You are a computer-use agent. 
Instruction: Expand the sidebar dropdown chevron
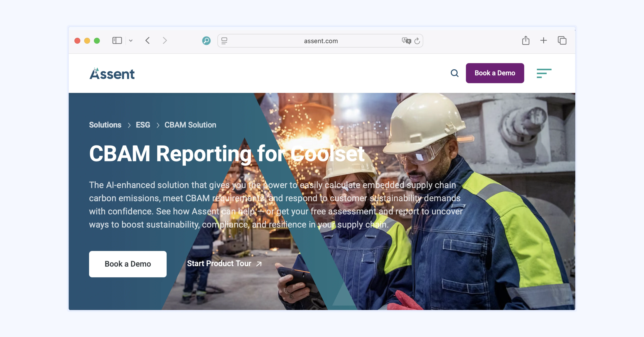(x=131, y=41)
